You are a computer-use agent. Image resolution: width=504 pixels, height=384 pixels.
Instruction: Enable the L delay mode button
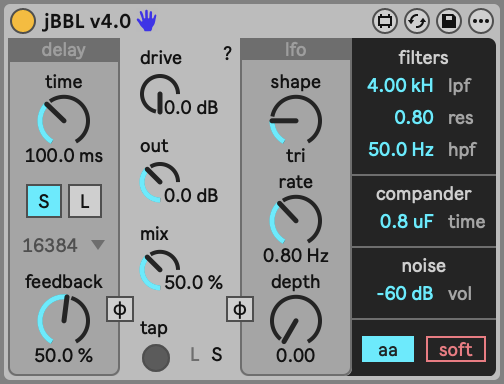tap(85, 201)
